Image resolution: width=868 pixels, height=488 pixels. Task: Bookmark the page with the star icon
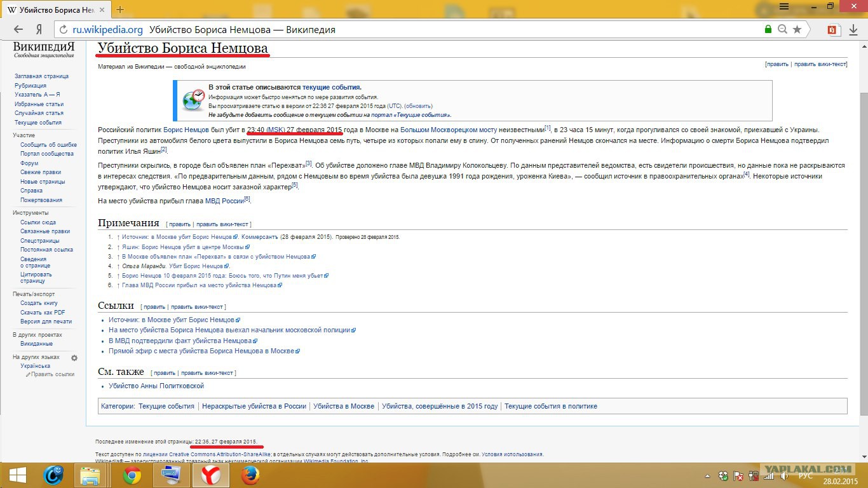click(x=797, y=29)
